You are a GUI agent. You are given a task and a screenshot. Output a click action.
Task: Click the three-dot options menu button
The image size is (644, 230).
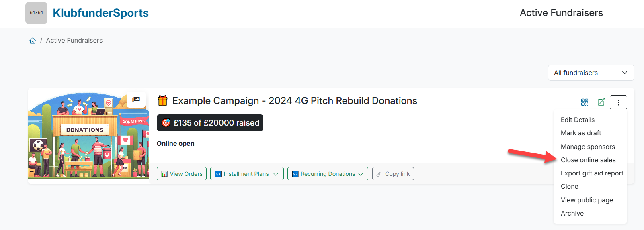618,102
